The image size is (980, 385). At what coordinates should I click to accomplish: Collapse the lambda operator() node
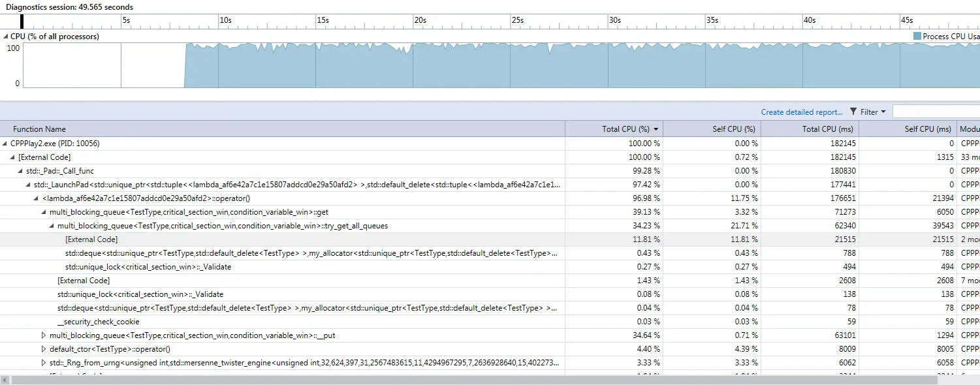36,198
